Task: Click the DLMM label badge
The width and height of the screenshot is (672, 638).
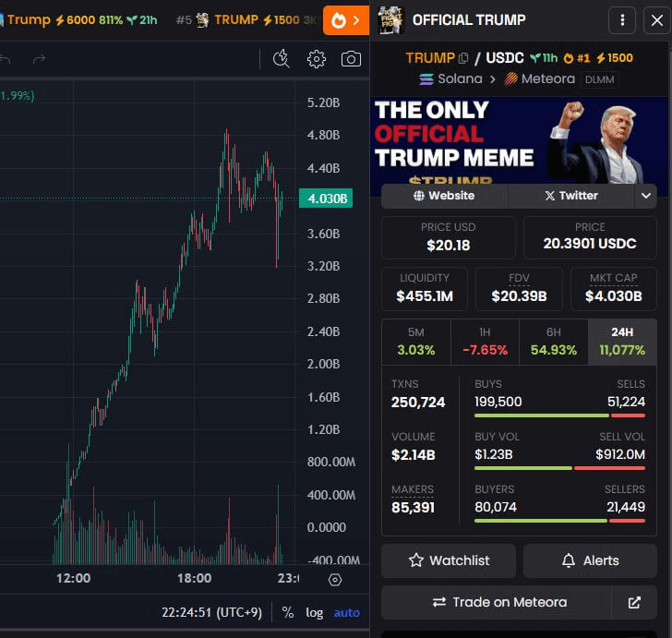Action: [x=600, y=79]
